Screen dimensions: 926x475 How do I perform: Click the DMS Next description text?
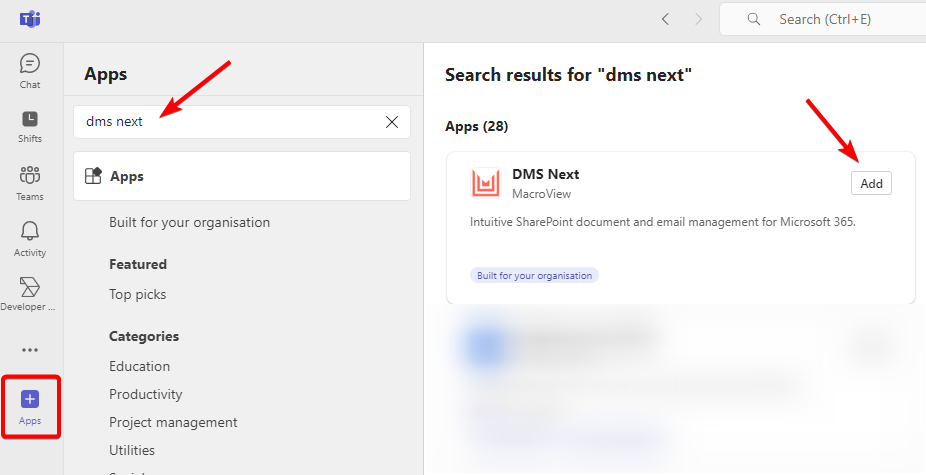tap(663, 222)
